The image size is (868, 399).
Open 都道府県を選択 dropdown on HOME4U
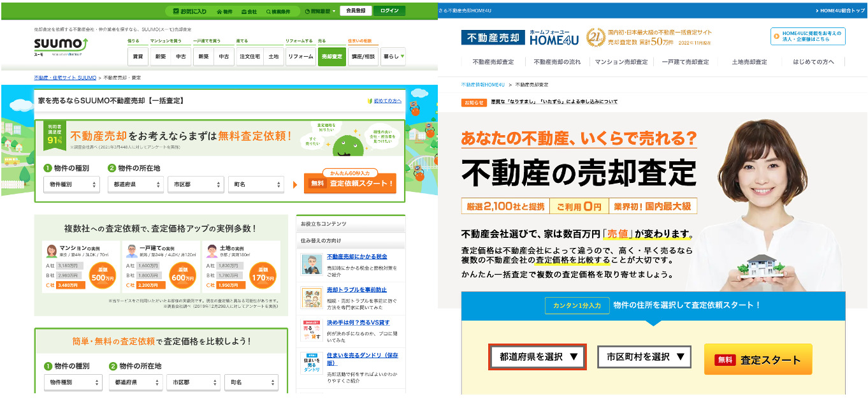click(x=537, y=357)
